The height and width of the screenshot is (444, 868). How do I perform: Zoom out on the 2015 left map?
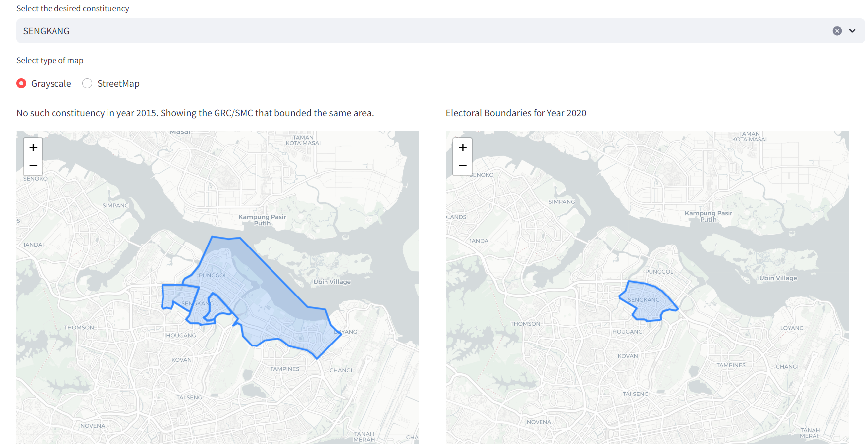(33, 166)
